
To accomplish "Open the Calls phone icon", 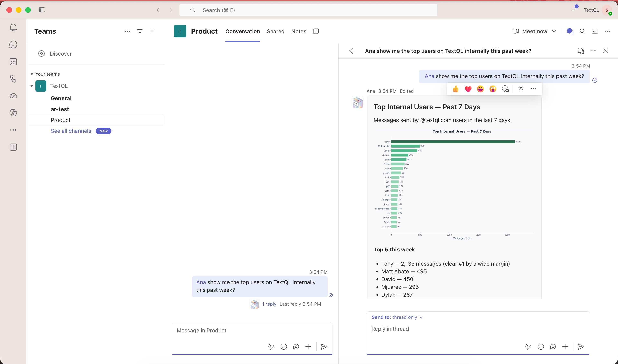I will 13,78.
